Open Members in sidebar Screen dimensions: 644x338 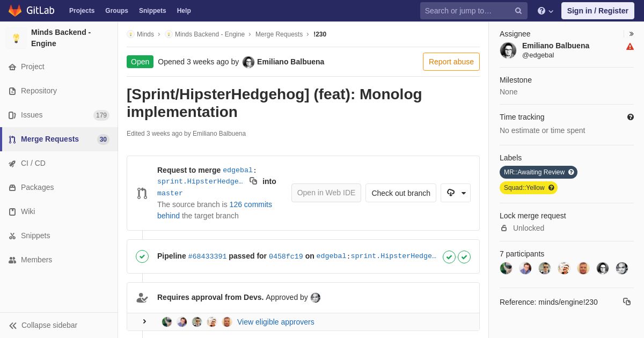tap(59, 260)
